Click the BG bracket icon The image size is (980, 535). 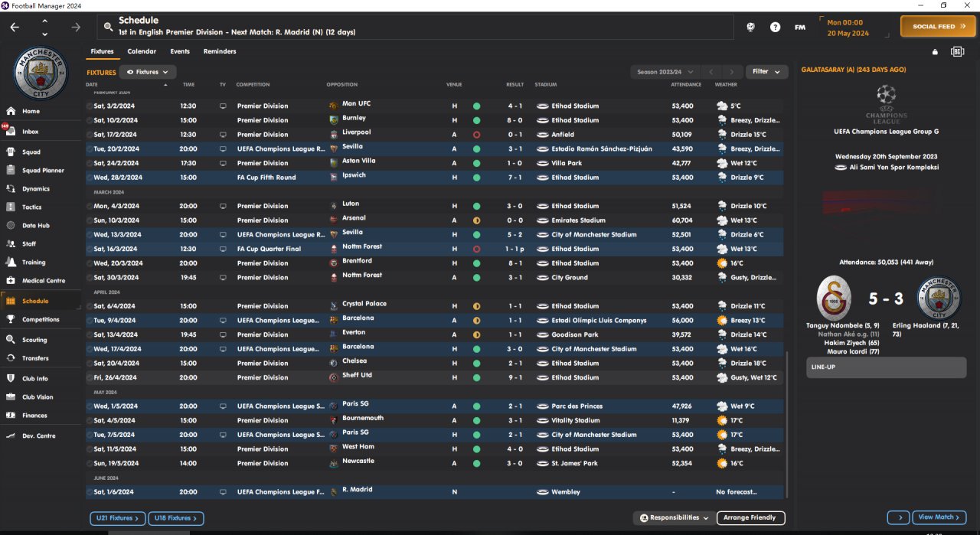957,51
